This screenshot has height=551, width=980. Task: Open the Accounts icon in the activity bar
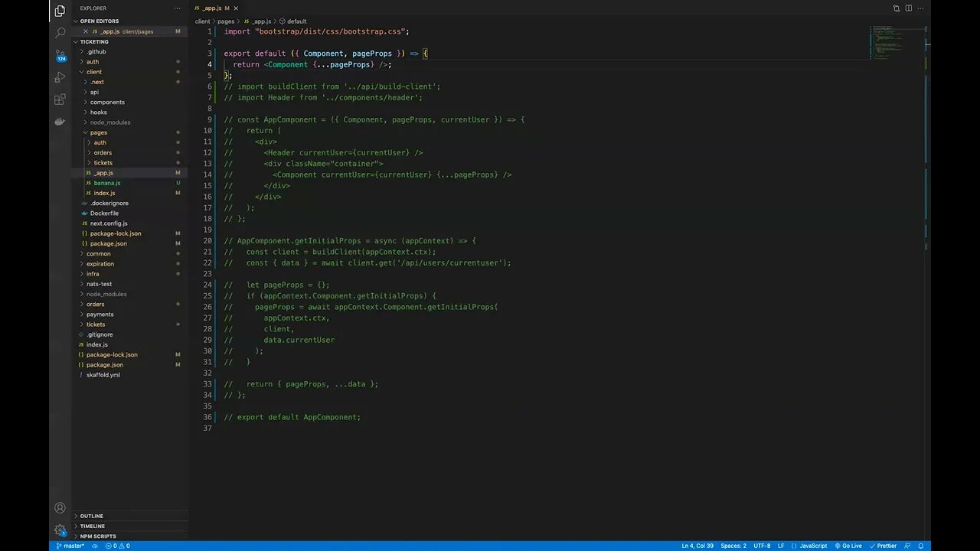pos(60,508)
